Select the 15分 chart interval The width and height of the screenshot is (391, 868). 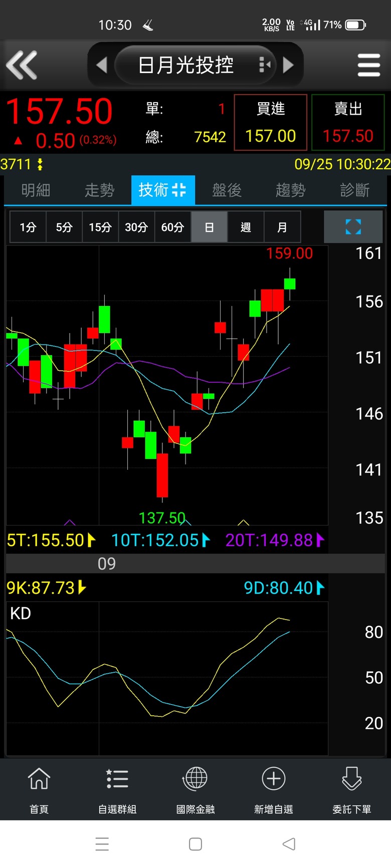[100, 227]
